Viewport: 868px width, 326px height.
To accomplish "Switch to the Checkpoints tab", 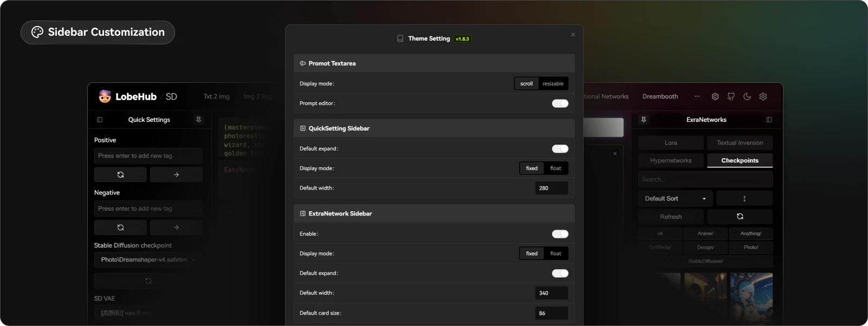I will [x=740, y=161].
